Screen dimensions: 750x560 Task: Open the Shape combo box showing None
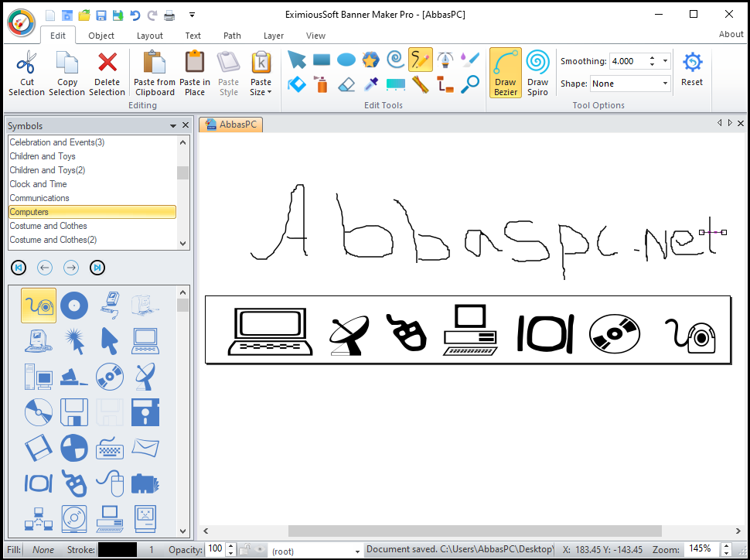click(630, 84)
